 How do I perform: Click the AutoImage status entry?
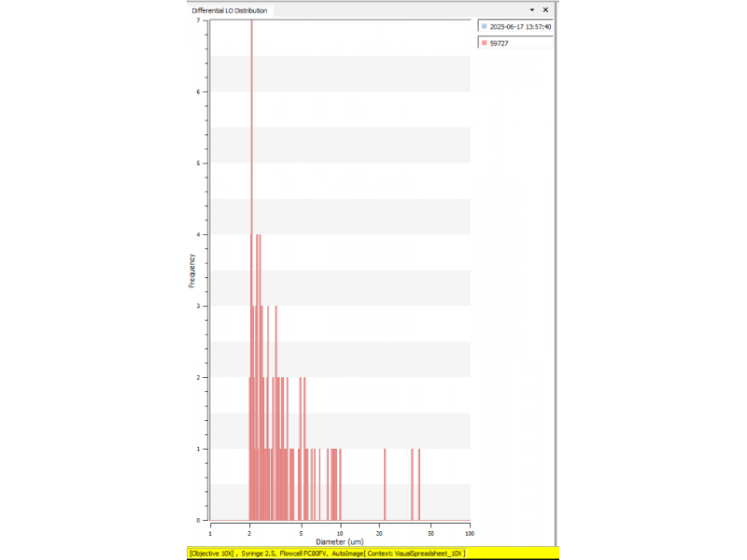[x=346, y=553]
